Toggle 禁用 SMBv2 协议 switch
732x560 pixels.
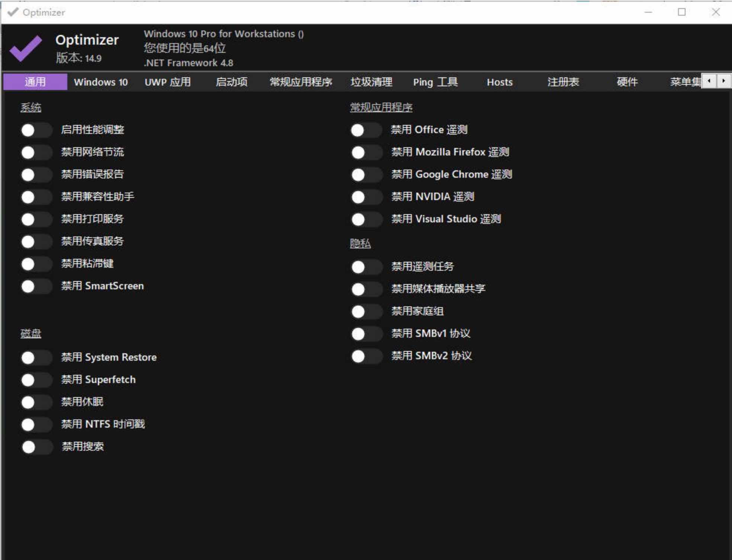click(366, 356)
